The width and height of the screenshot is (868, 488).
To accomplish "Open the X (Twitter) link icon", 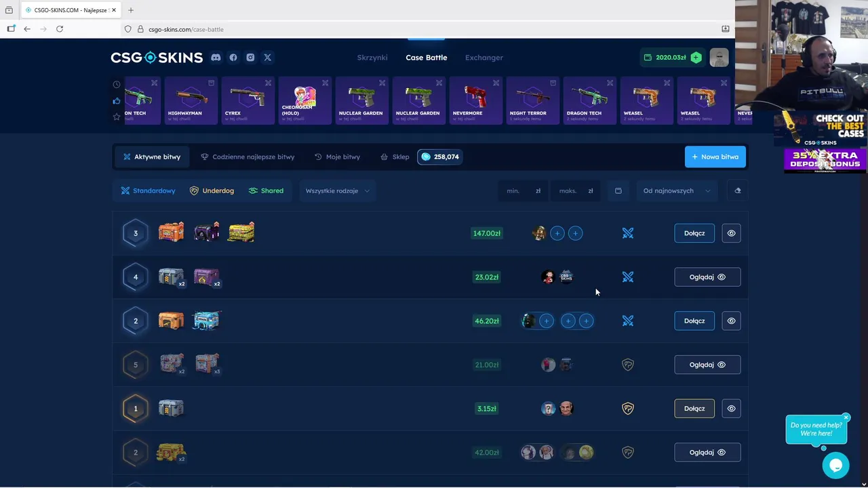I will 267,58.
